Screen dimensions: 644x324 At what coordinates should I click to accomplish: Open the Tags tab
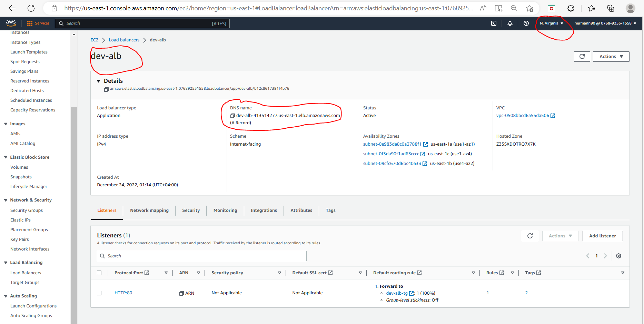tap(330, 210)
